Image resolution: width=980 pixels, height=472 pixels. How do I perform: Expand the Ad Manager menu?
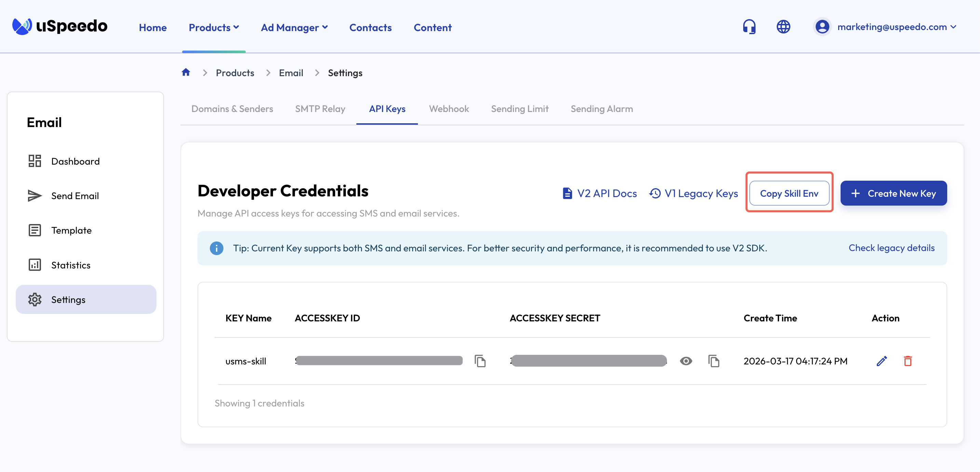294,27
